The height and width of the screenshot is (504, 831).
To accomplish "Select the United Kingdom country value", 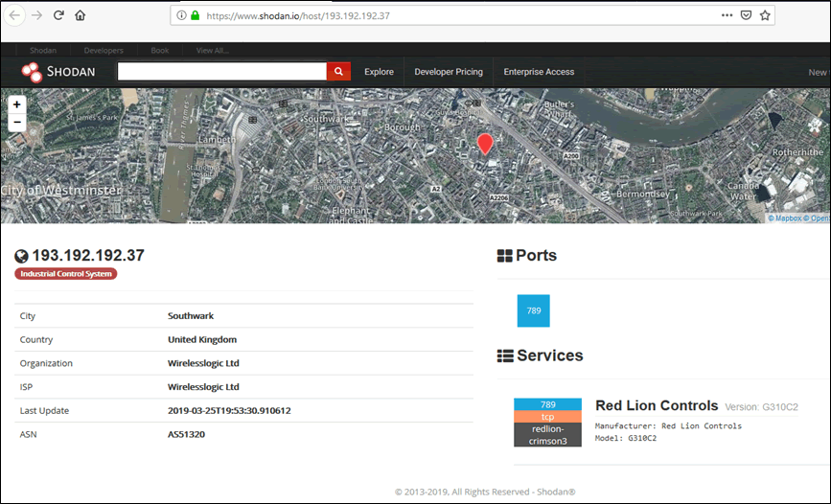I will click(x=202, y=340).
